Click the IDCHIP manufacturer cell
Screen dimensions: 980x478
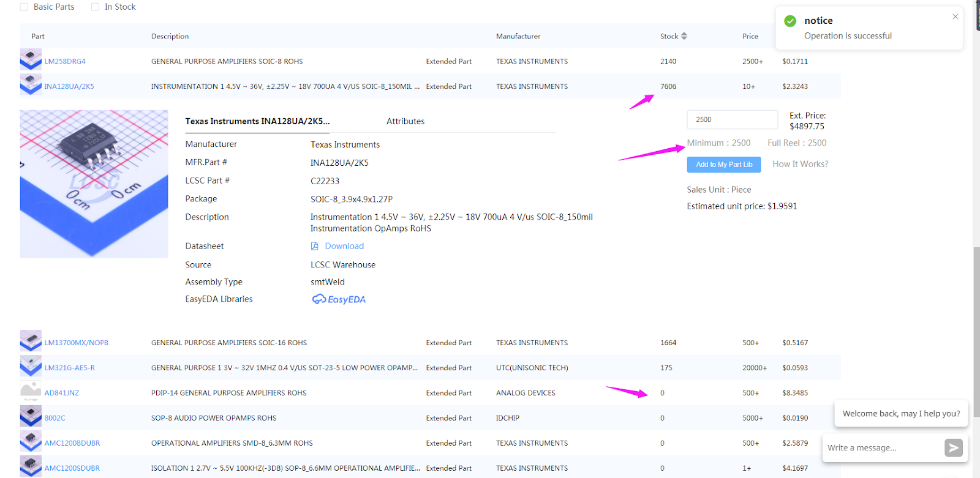(x=508, y=418)
